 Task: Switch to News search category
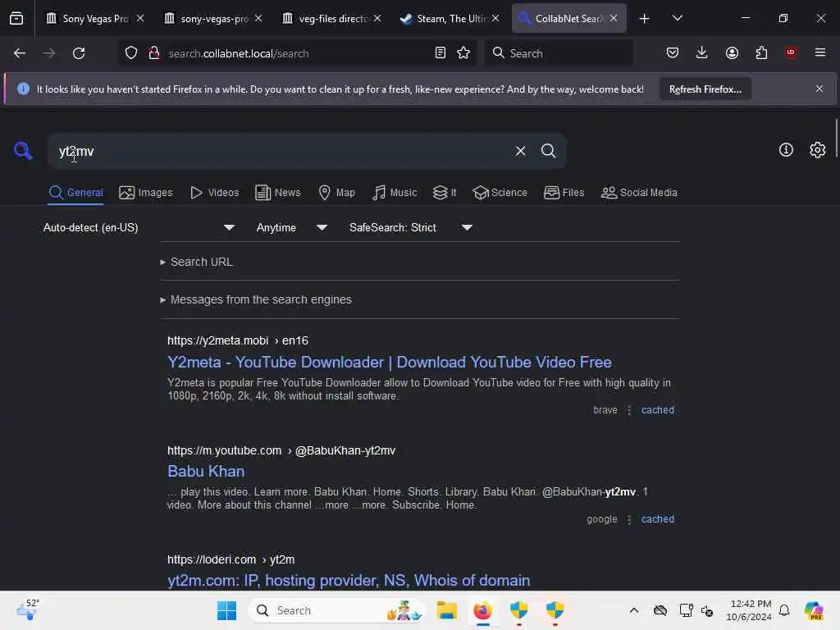point(277,192)
